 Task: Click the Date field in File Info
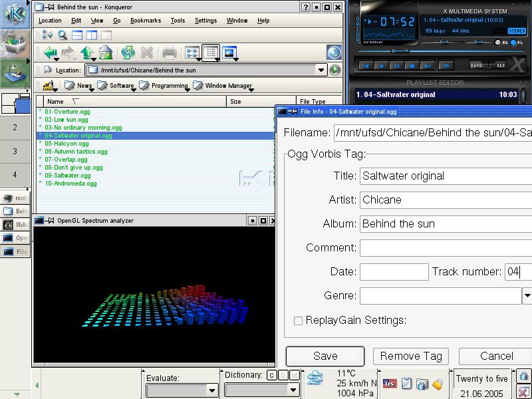click(394, 272)
